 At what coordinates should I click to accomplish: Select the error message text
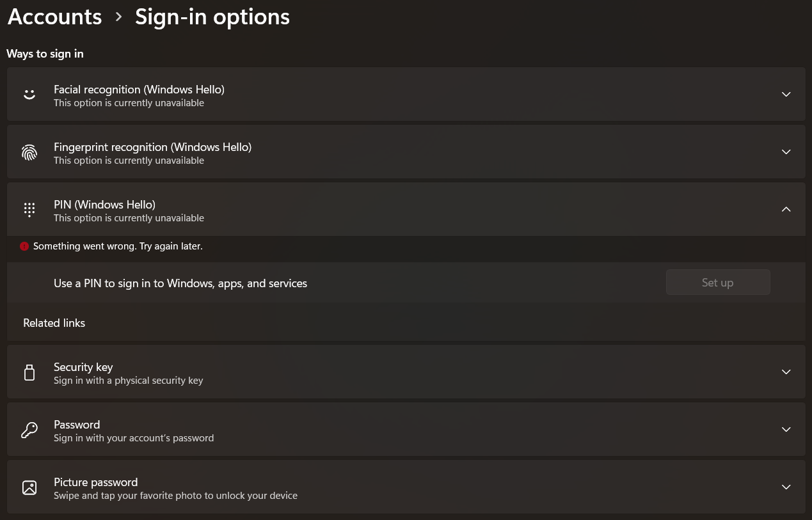point(118,246)
